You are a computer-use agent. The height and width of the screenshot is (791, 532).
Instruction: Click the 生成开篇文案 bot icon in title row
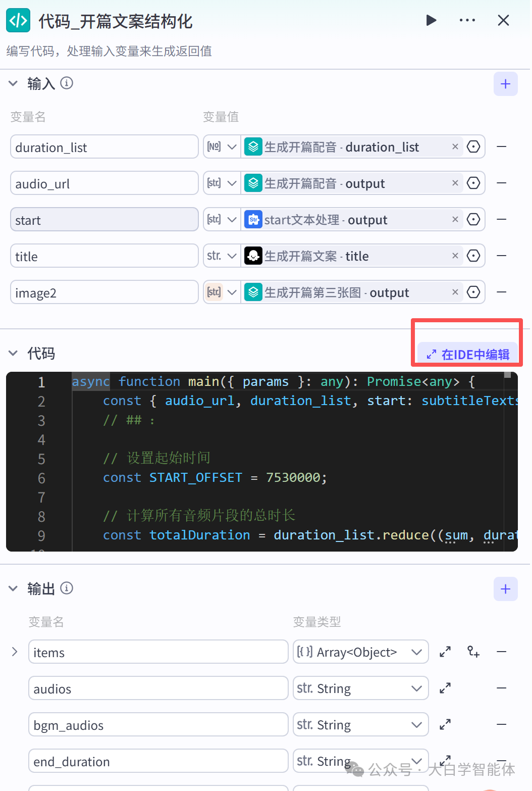pos(253,256)
